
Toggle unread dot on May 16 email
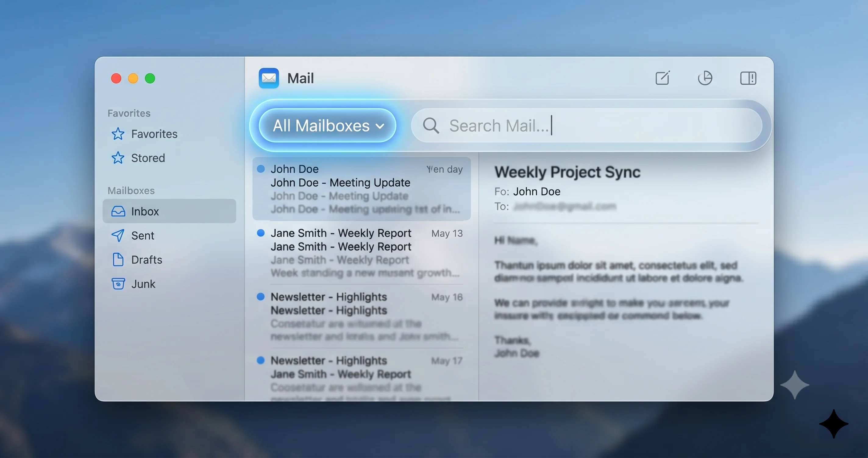coord(261,296)
